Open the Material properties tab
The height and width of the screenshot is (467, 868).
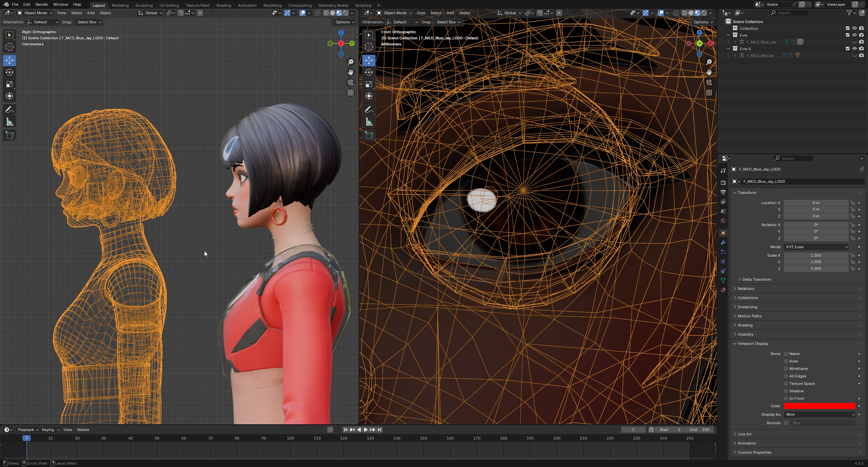(723, 290)
